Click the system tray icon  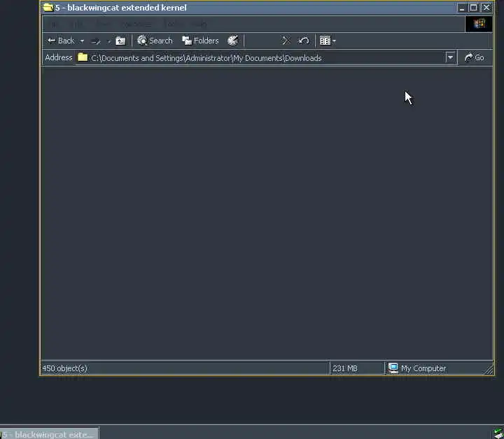coord(498,434)
